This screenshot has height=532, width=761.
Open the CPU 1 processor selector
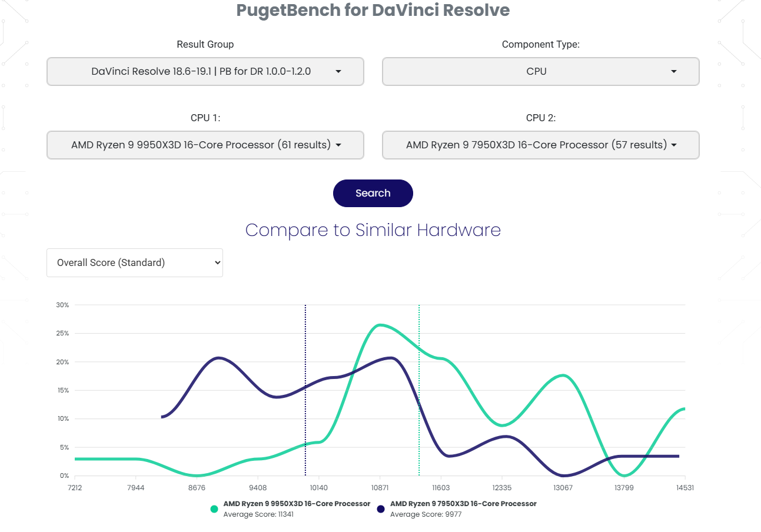coord(205,145)
